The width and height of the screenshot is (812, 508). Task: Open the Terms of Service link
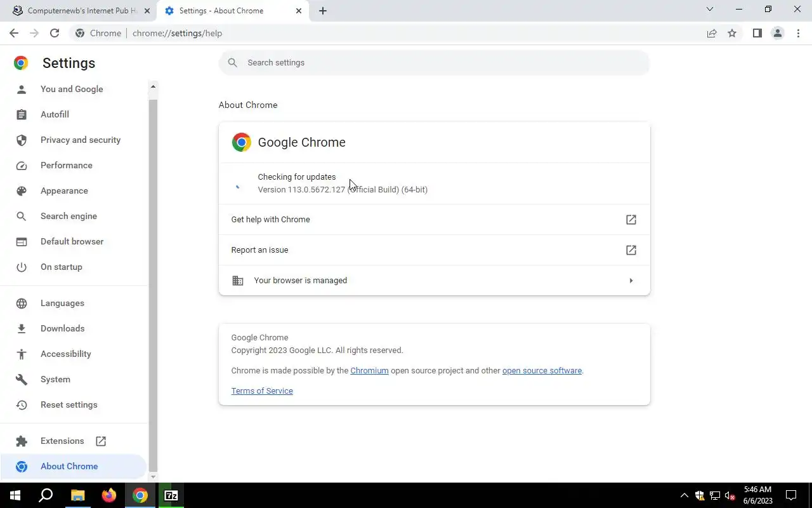(x=262, y=391)
